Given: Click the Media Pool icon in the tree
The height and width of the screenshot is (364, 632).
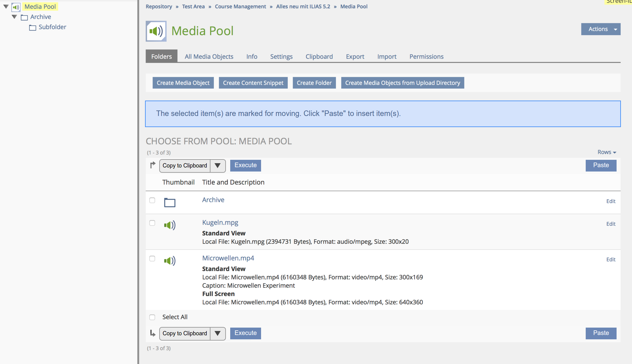Looking at the screenshot, I should coord(16,7).
